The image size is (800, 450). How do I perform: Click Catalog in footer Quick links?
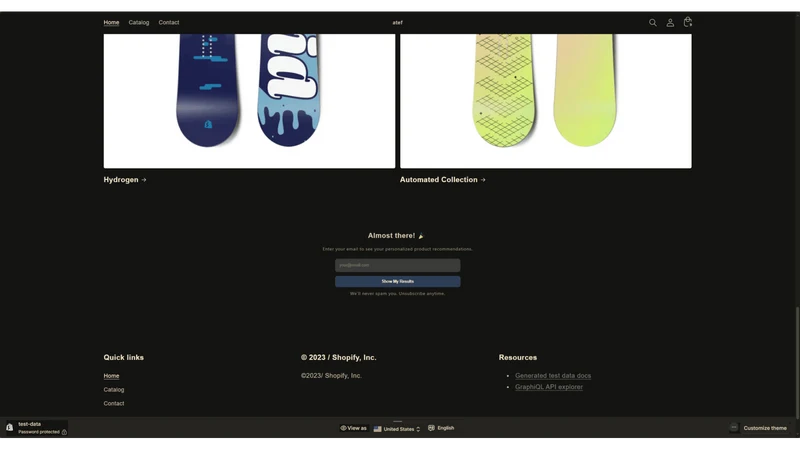[x=114, y=390]
